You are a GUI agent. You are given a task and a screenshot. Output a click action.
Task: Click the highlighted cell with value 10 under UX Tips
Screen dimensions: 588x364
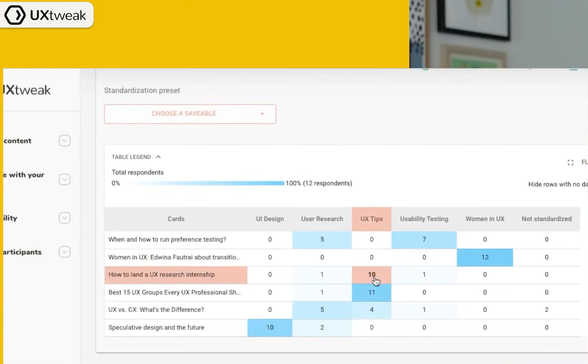(371, 275)
